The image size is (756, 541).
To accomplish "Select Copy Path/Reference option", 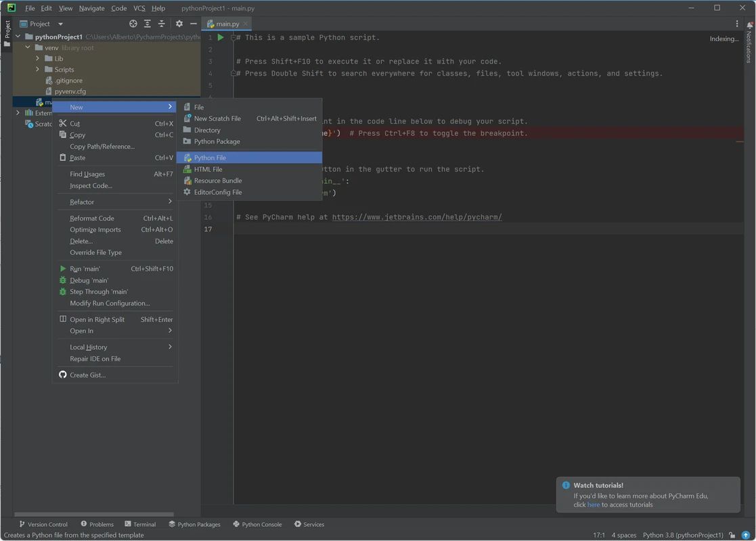I will tap(115, 147).
